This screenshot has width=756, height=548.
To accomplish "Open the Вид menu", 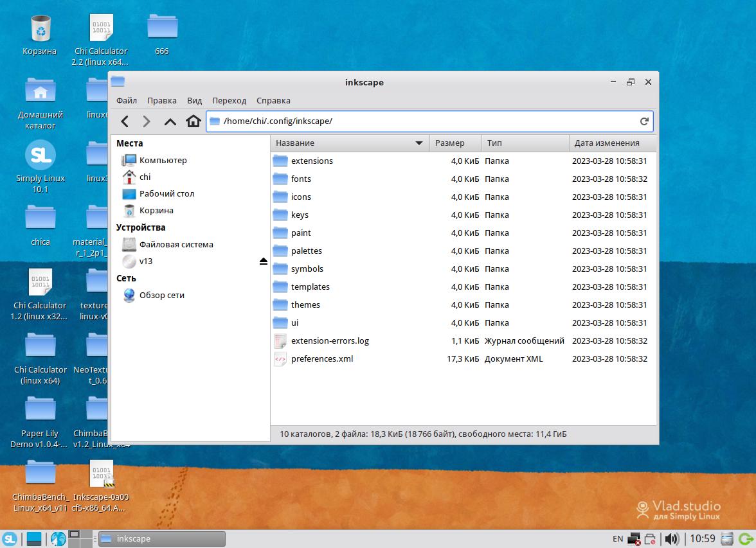I will tap(194, 101).
